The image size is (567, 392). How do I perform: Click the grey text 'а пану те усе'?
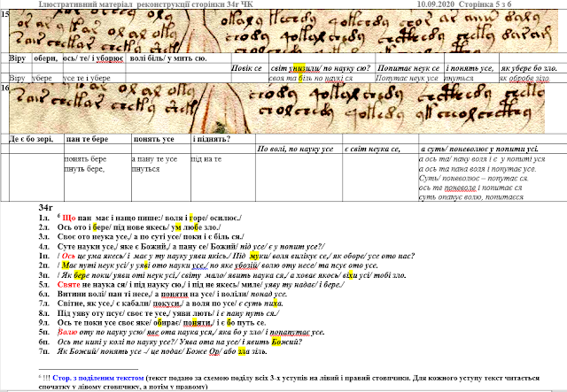154,159
